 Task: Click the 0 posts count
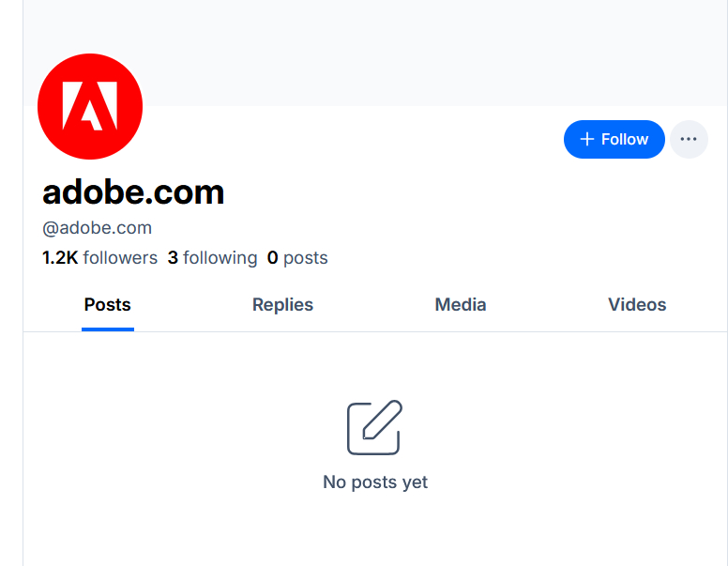(x=297, y=258)
